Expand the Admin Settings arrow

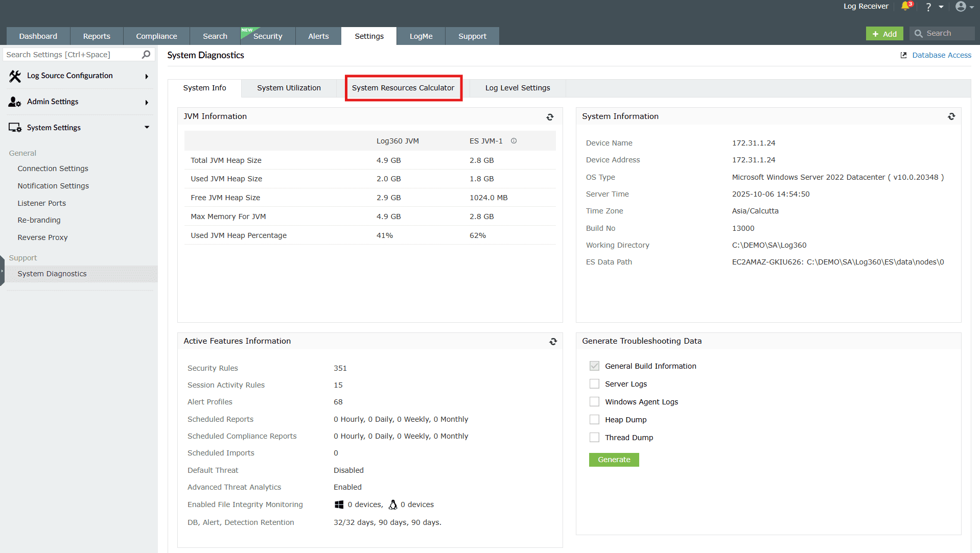point(147,103)
